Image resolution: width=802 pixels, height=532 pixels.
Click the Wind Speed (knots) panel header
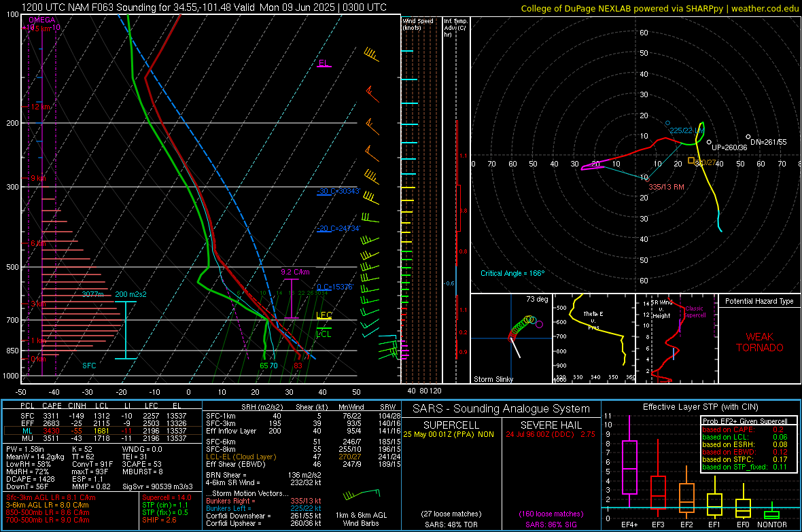click(x=418, y=24)
